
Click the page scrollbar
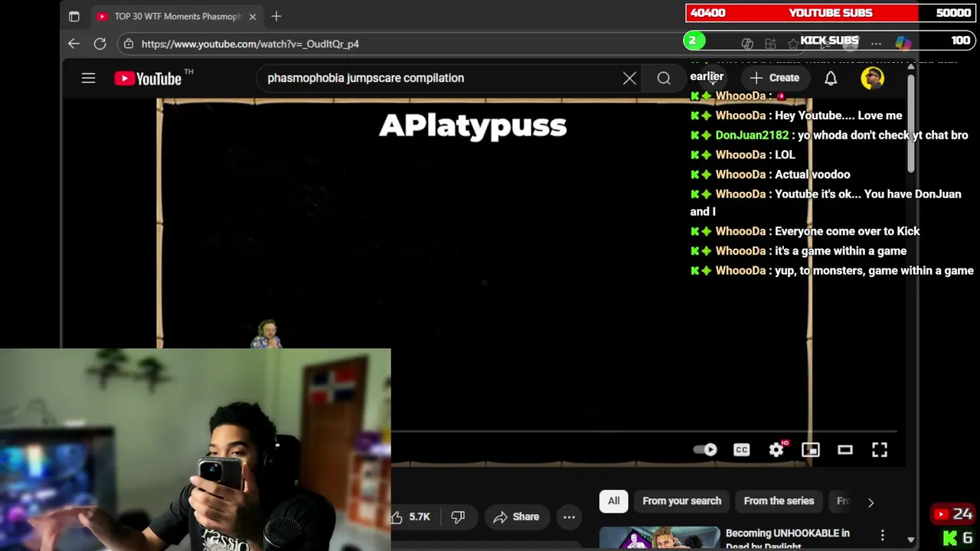tap(910, 122)
